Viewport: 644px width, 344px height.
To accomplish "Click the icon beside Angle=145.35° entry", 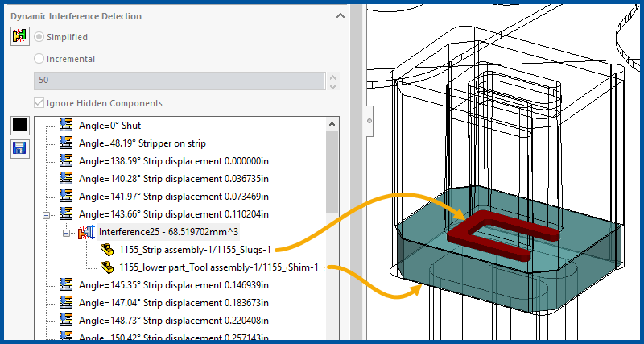I will click(67, 284).
